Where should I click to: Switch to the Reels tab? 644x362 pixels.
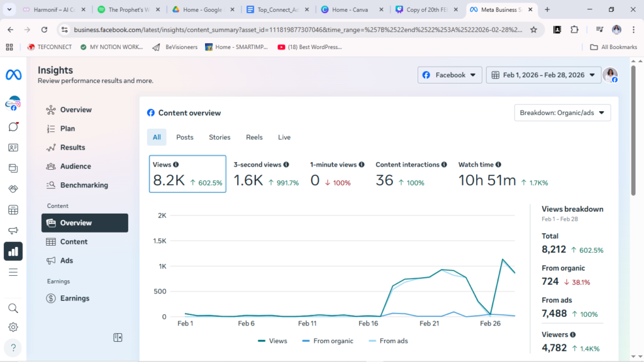254,137
